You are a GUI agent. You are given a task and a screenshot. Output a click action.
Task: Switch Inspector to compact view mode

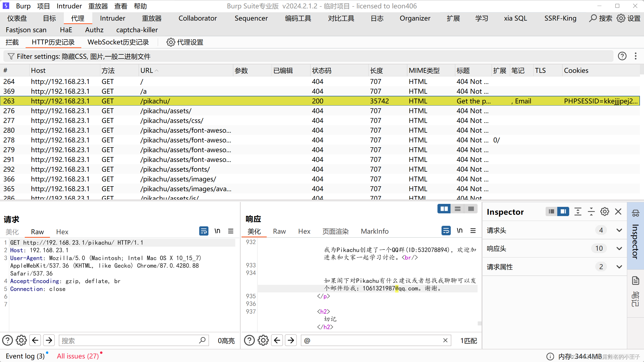click(x=551, y=211)
